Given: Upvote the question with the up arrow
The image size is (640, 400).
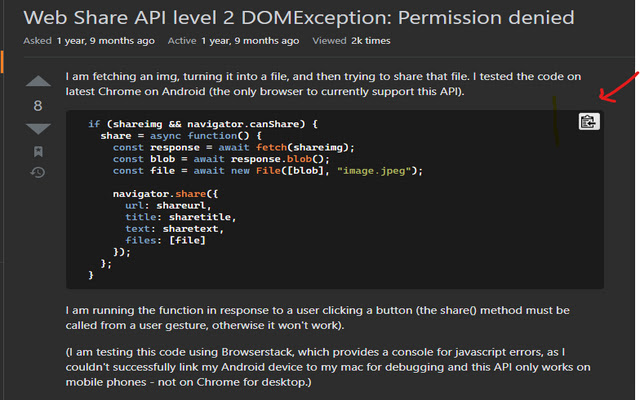Looking at the screenshot, I should pos(38,81).
